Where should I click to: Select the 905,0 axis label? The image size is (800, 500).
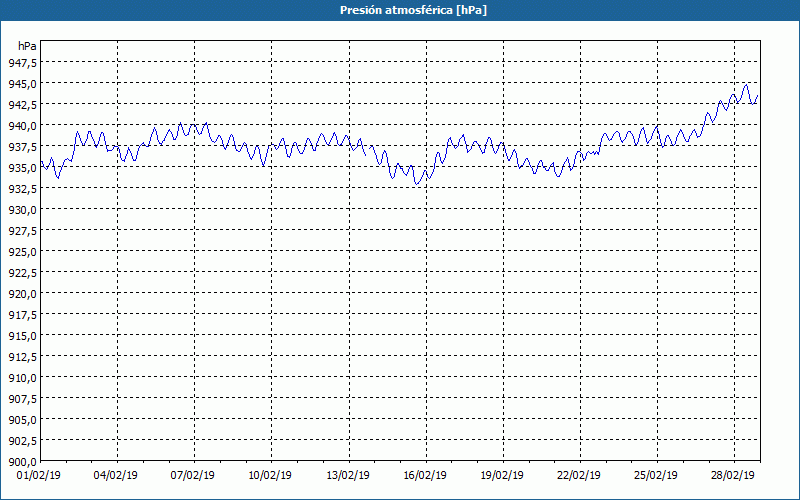[x=22, y=420]
